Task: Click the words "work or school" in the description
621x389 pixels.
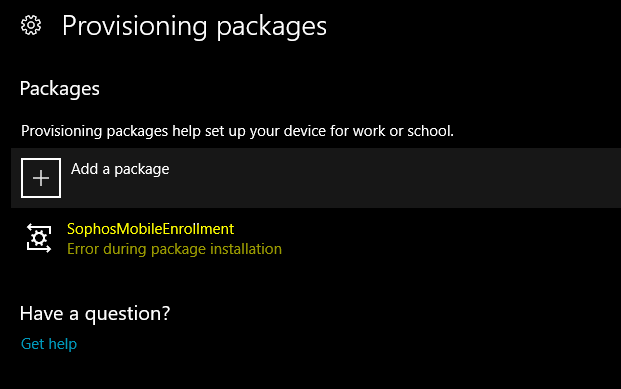Action: [x=403, y=131]
